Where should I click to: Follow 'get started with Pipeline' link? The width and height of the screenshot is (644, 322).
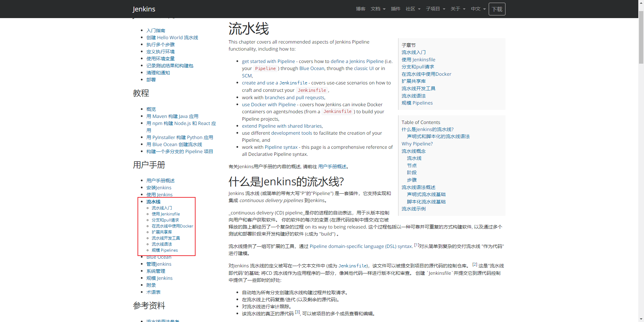point(268,61)
